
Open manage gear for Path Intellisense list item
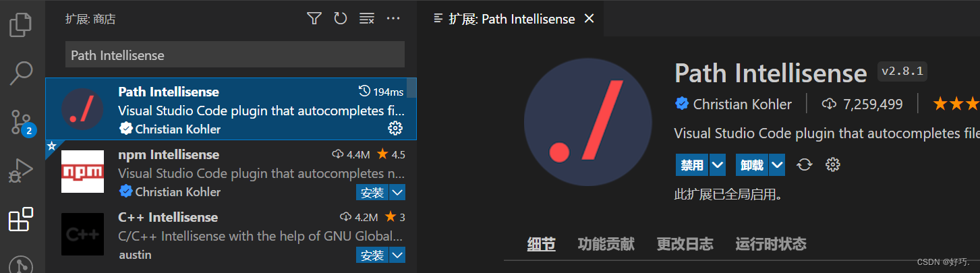point(395,128)
